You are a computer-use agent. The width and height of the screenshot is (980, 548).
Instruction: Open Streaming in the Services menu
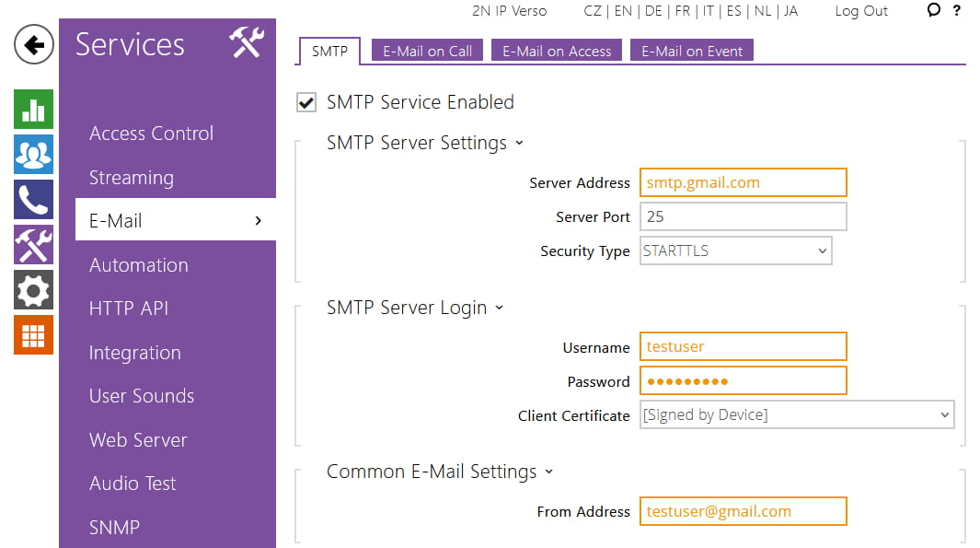[x=132, y=178]
